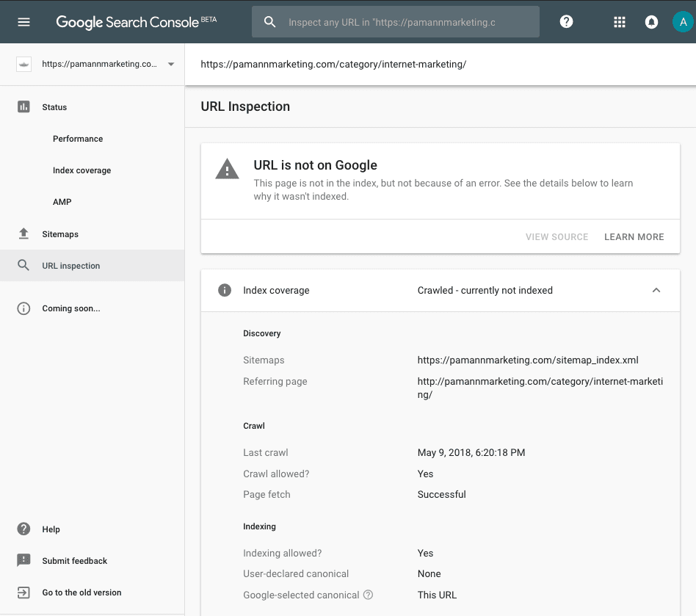Click the inspected URL text in header

(x=333, y=64)
